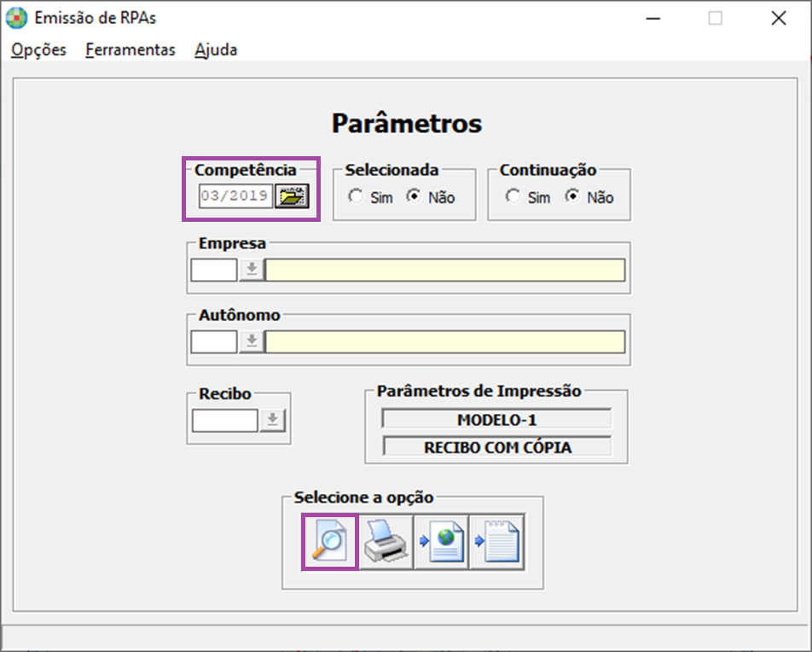812x652 pixels.
Task: Open the Competência folder picker icon
Action: [292, 196]
